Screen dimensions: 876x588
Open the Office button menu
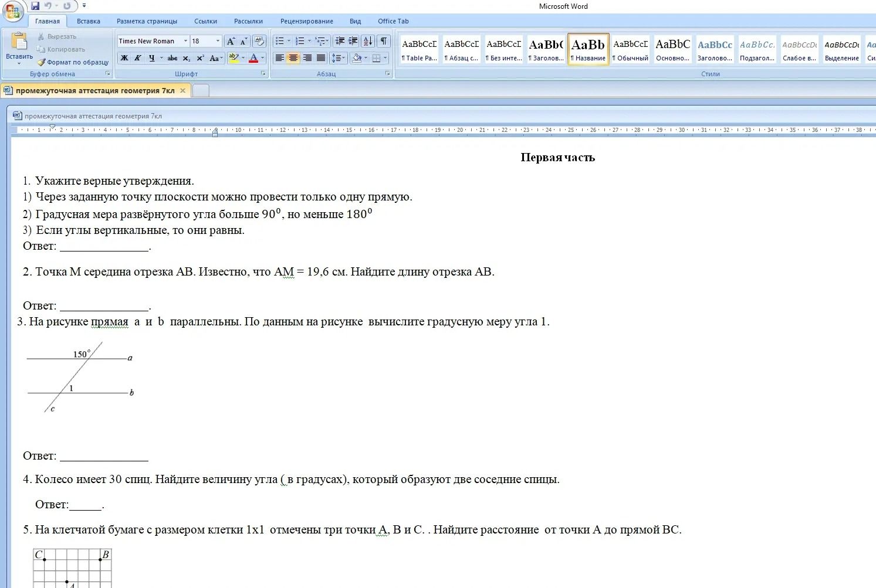pyautogui.click(x=12, y=11)
